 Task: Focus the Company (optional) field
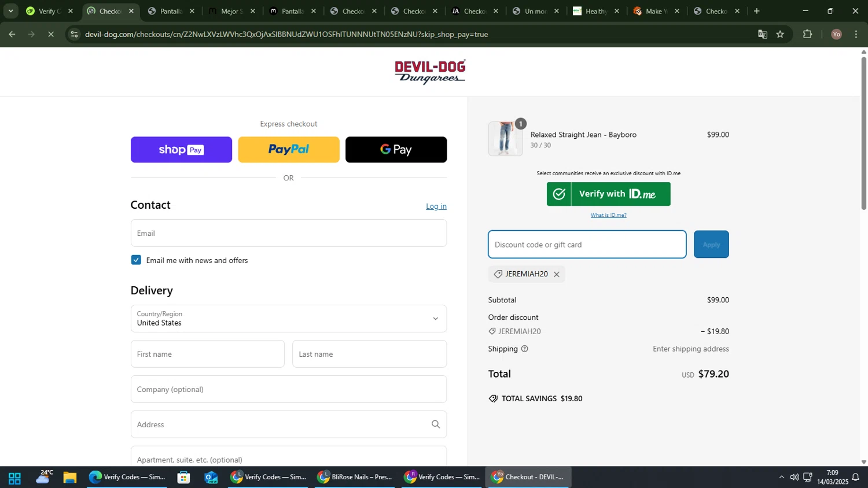[289, 389]
